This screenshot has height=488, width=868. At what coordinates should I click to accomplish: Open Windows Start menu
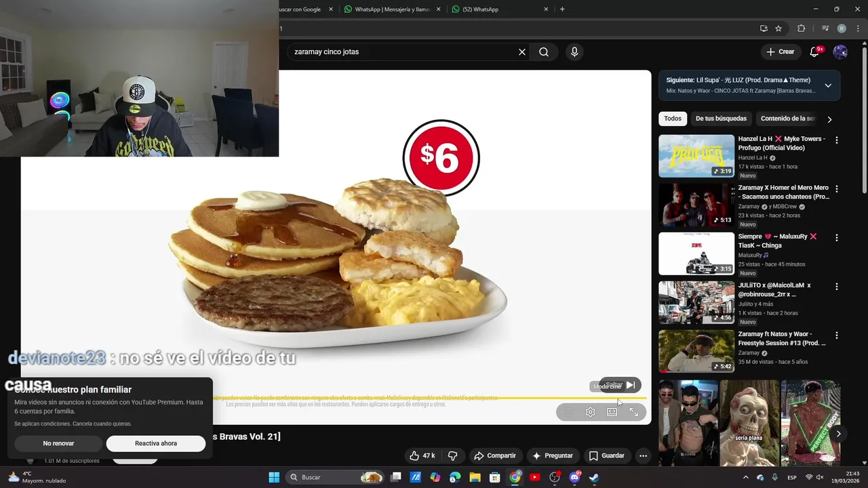point(274,477)
